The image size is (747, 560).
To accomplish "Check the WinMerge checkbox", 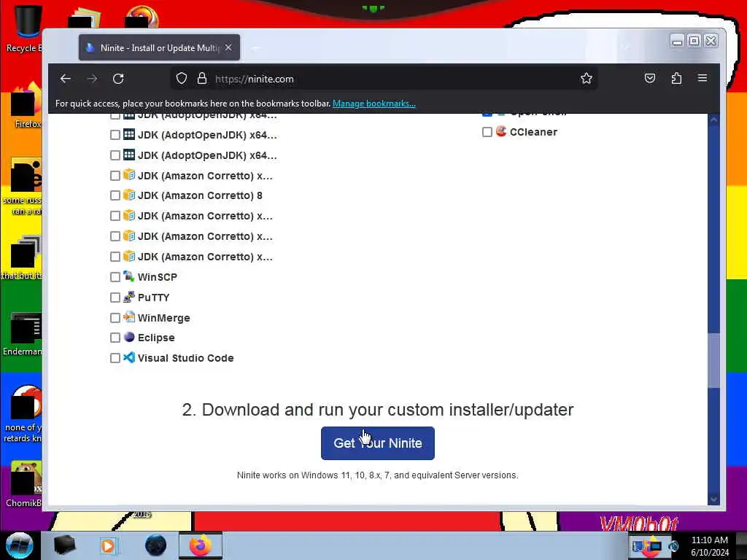I will [115, 318].
